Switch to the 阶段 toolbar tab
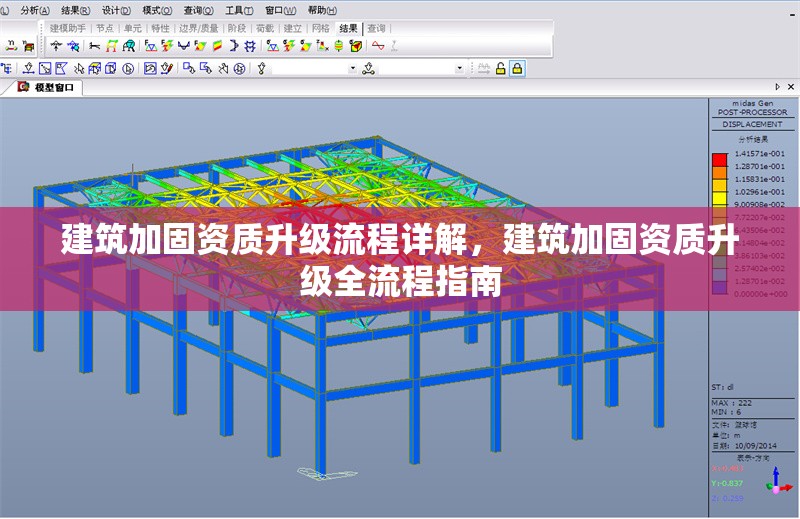Viewport: 800px width, 519px height. tap(237, 29)
